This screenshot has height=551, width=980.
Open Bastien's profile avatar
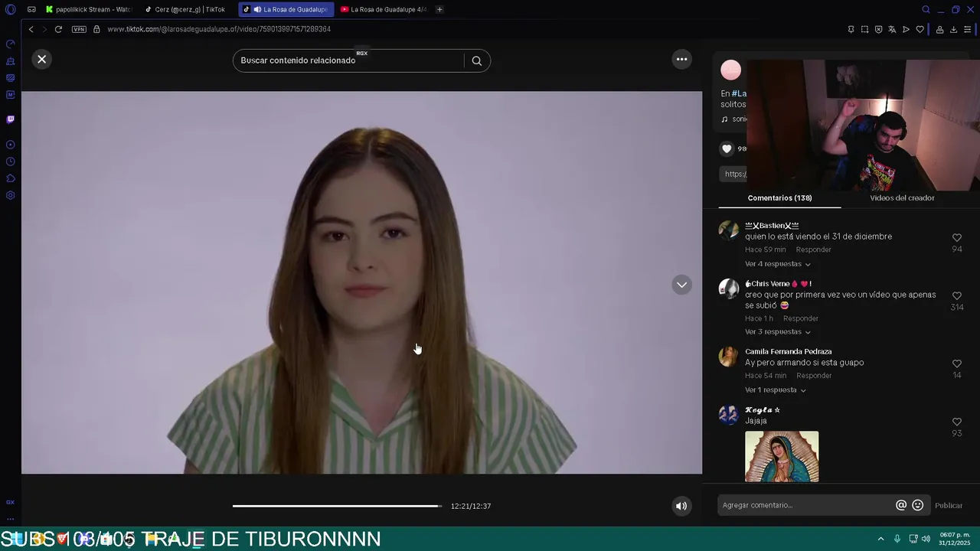pyautogui.click(x=728, y=230)
